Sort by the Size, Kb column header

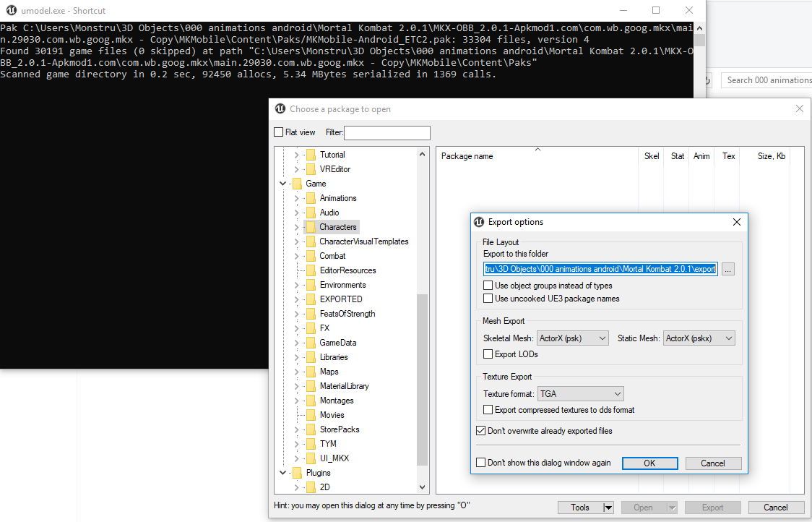pyautogui.click(x=765, y=156)
